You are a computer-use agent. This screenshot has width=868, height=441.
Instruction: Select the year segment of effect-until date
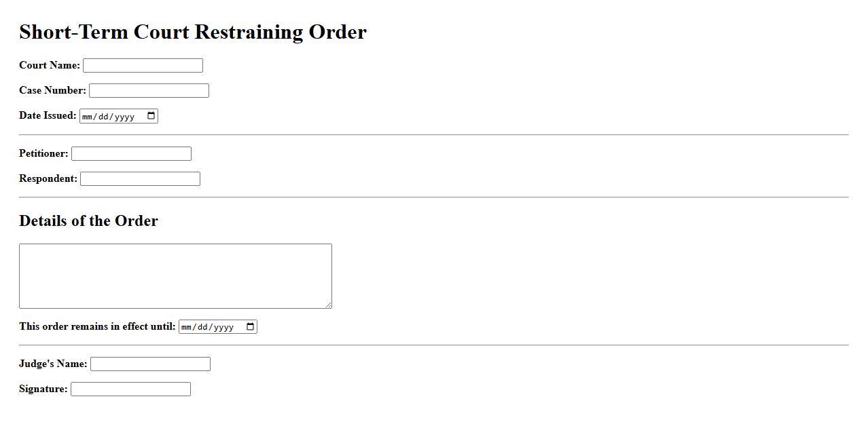pyautogui.click(x=223, y=328)
